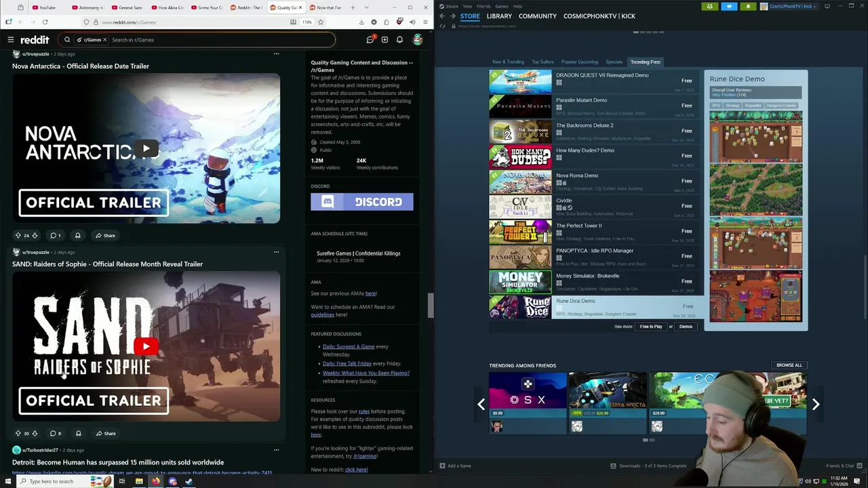The image size is (868, 488).
Task: Share the Nova Antarctica post
Action: tap(105, 235)
